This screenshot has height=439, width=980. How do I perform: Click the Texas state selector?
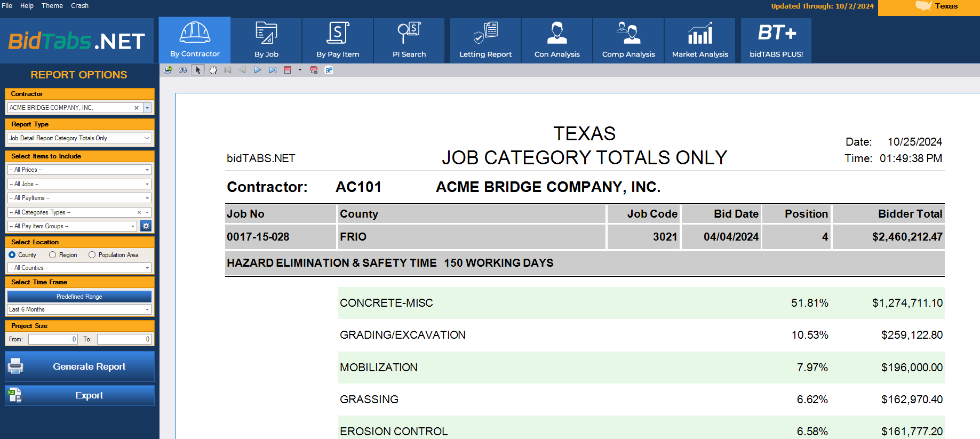click(929, 6)
